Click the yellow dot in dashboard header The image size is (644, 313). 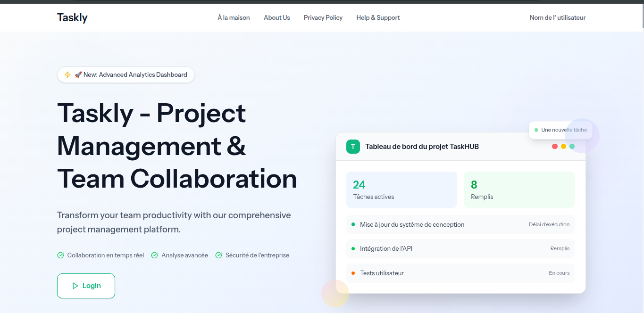pyautogui.click(x=563, y=147)
